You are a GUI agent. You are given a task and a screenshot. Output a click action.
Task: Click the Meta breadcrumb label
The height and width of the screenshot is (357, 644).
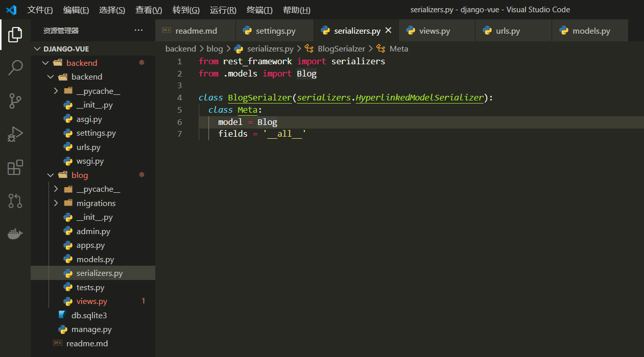click(x=399, y=48)
